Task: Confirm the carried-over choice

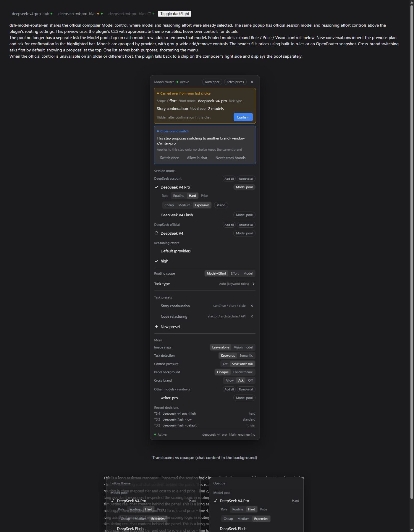Action: 243,117
